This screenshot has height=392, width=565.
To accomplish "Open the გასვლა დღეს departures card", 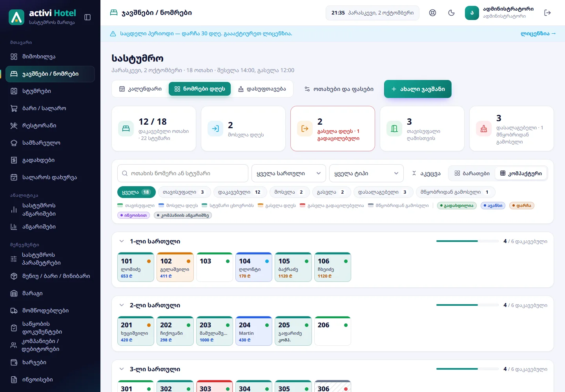I will (333, 129).
